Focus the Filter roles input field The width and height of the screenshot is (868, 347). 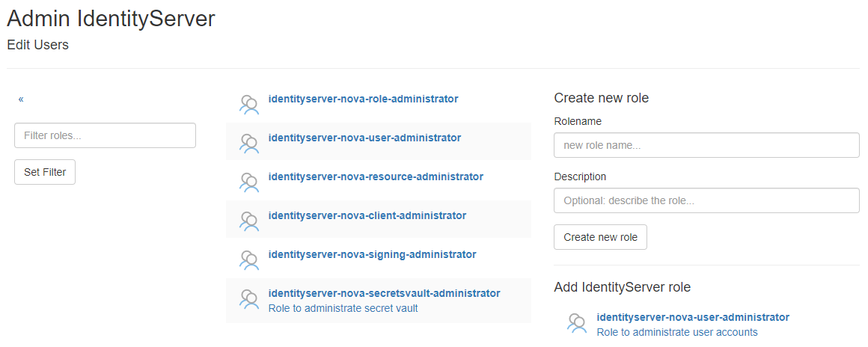pos(105,135)
